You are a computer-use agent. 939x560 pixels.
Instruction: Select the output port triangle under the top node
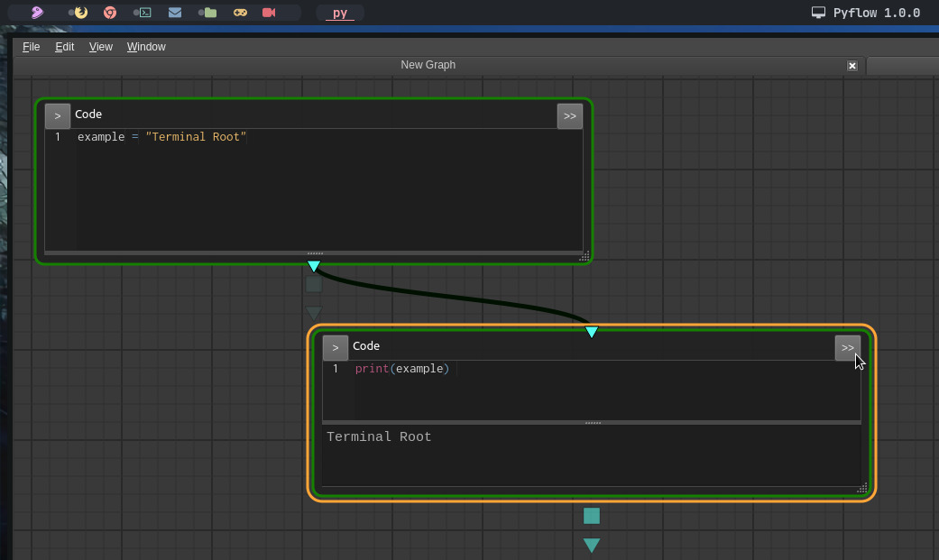pyautogui.click(x=313, y=265)
